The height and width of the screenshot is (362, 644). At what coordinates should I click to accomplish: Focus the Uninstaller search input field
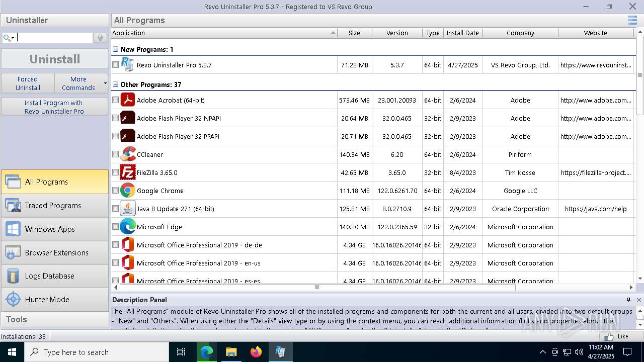(x=54, y=38)
